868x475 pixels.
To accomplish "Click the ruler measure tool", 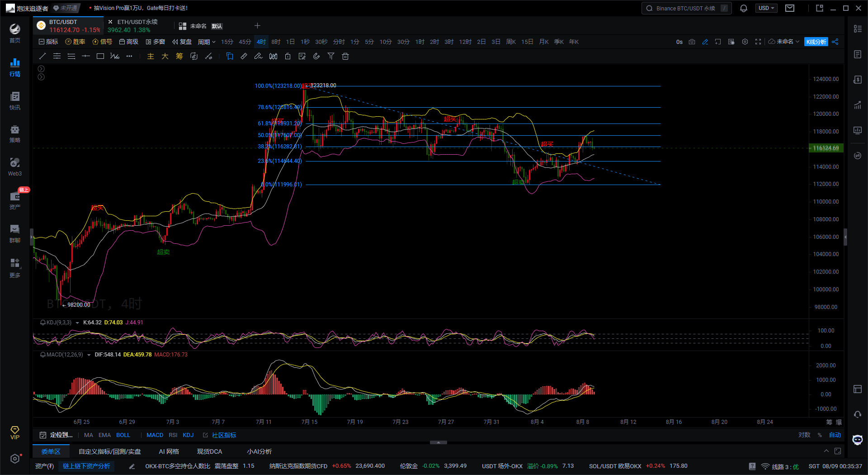I will tap(244, 56).
